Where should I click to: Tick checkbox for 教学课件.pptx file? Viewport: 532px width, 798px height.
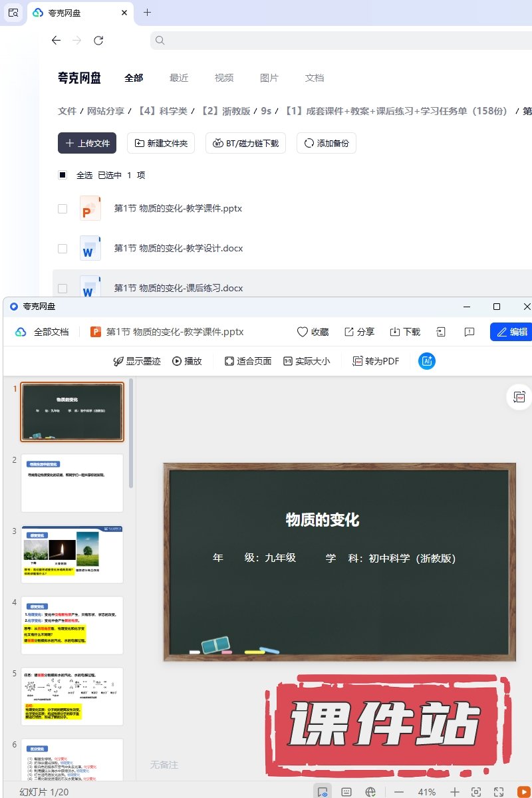(63, 209)
